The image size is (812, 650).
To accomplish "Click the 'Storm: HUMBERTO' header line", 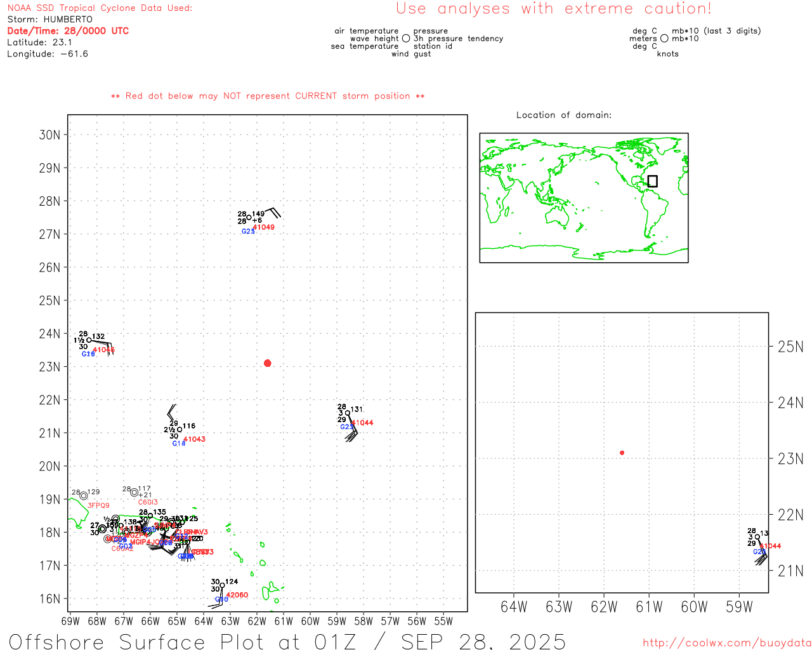I will 50,20.
